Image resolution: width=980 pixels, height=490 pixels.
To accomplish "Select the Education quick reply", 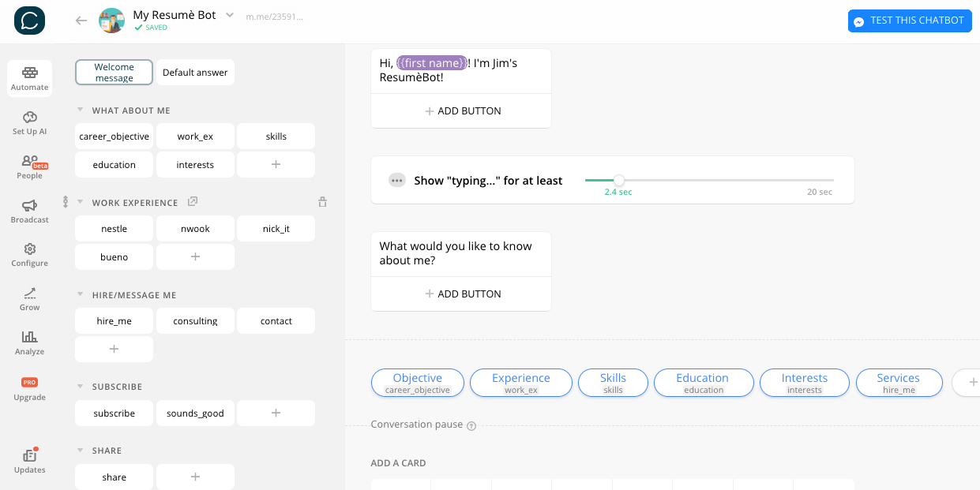I will pos(703,383).
